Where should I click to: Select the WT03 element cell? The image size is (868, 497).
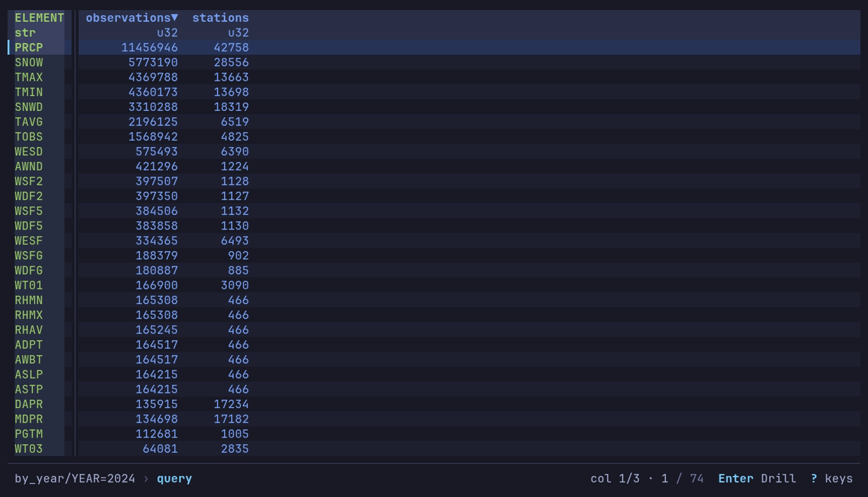pyautogui.click(x=29, y=449)
